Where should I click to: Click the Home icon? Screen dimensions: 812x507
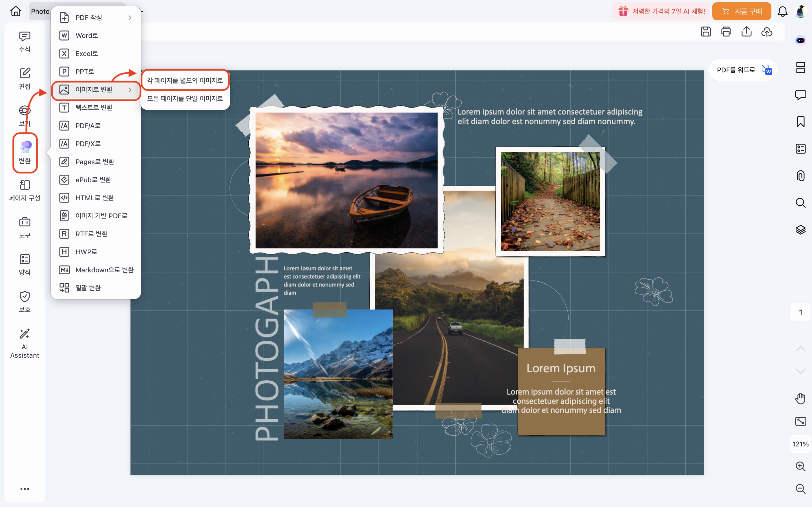coord(16,11)
